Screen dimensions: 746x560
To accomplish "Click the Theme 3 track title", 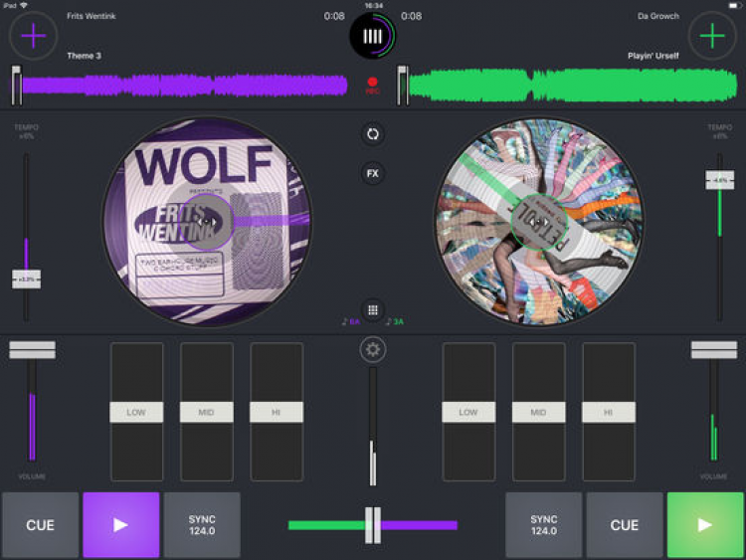I will [85, 56].
